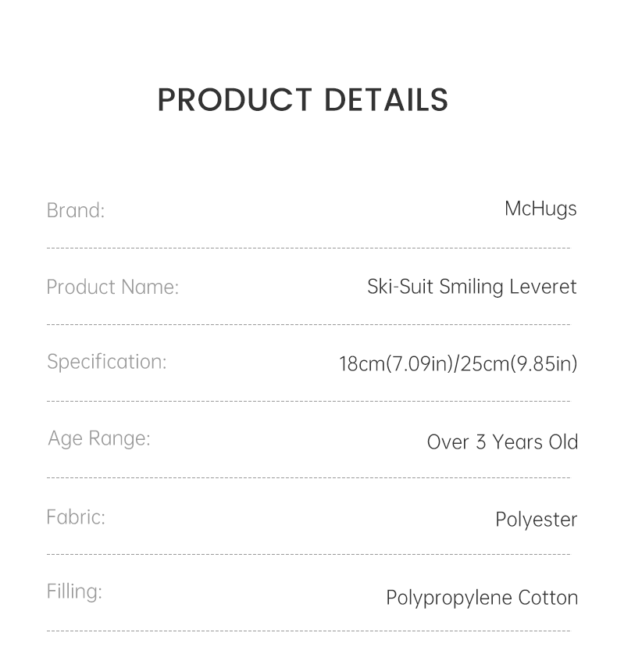
Task: Click the dashed line below Fabric row
Action: [x=308, y=555]
